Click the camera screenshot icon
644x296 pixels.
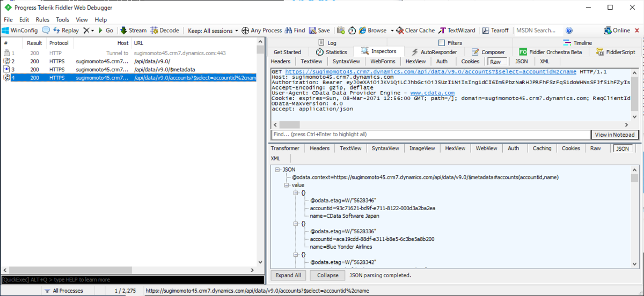coord(340,31)
